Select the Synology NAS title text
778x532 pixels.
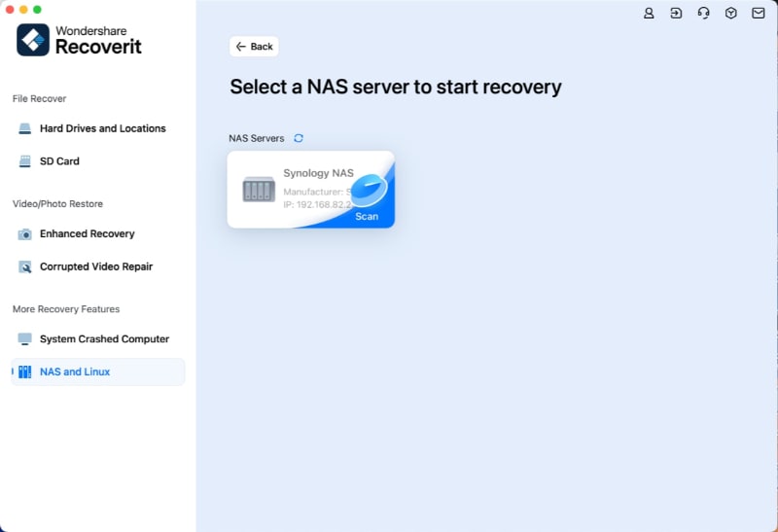click(319, 173)
